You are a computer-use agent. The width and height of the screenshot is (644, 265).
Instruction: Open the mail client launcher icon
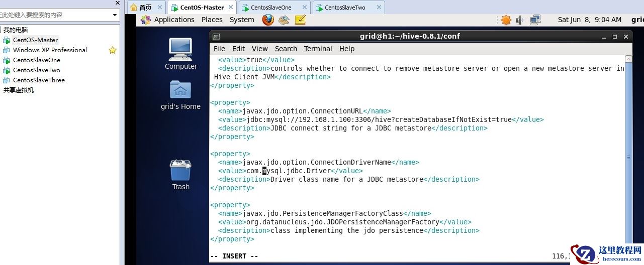[x=284, y=20]
